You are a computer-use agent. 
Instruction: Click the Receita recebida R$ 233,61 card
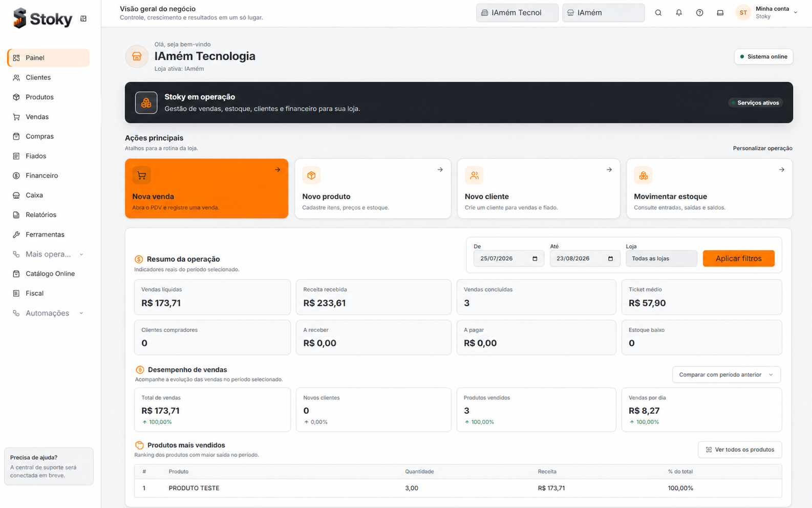(x=373, y=297)
